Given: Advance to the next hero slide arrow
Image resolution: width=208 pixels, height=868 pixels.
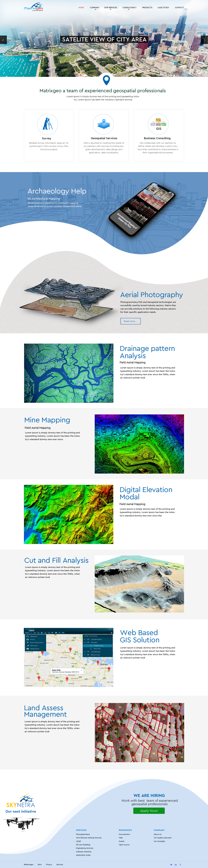Looking at the screenshot, I should point(204,40).
